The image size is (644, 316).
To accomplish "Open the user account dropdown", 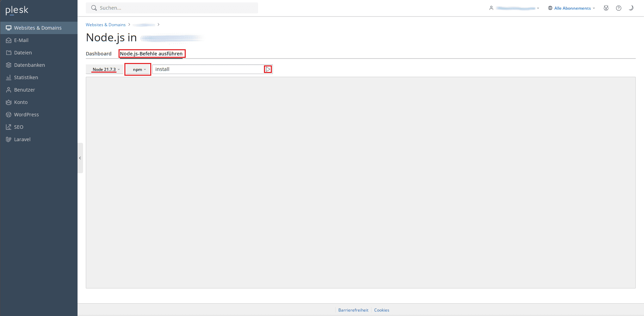I will click(514, 8).
